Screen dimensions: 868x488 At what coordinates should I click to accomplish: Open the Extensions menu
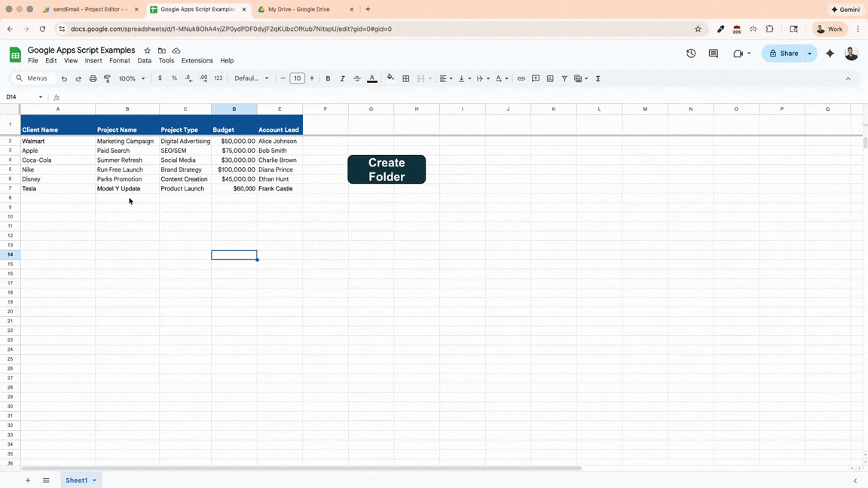click(x=197, y=60)
